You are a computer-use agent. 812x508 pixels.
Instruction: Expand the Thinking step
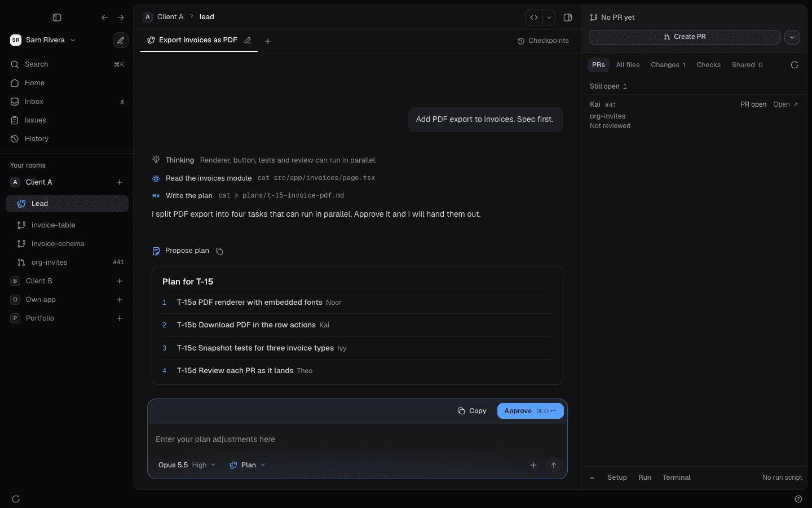[x=264, y=160]
